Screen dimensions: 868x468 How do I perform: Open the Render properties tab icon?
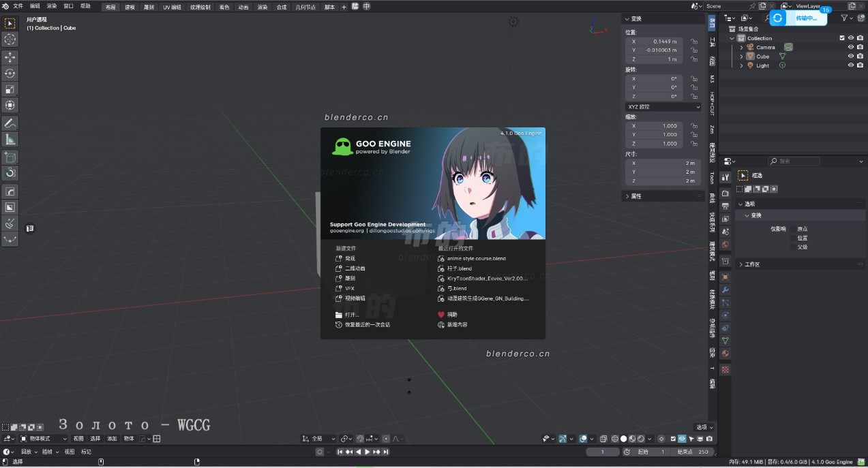click(x=725, y=193)
